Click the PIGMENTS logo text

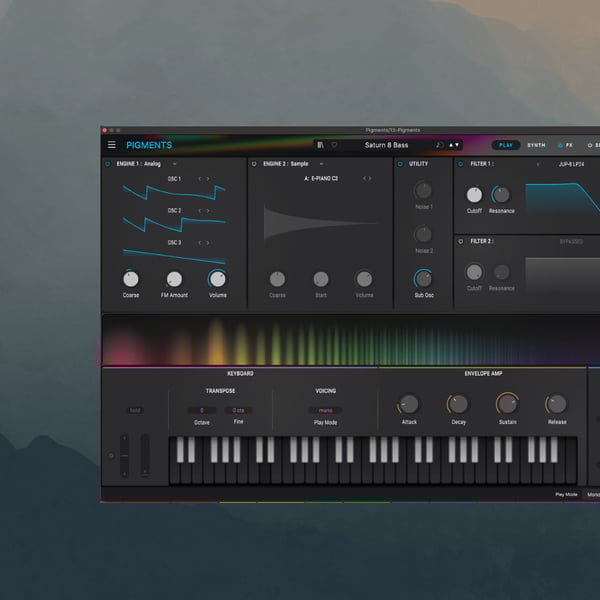[149, 145]
